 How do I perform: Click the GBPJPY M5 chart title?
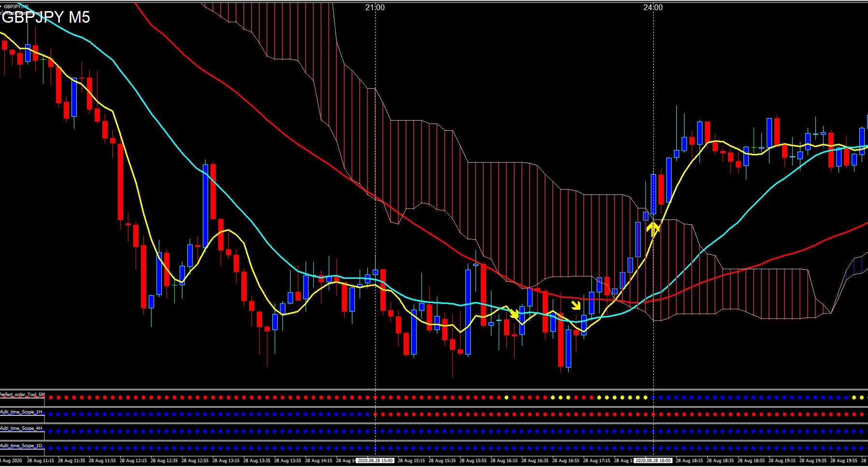[x=46, y=17]
